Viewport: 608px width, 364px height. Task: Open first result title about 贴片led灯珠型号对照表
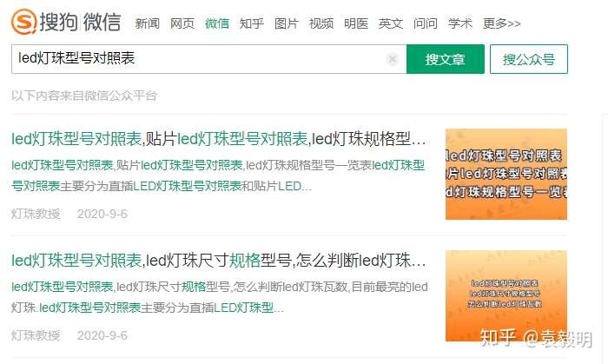pyautogui.click(x=219, y=139)
